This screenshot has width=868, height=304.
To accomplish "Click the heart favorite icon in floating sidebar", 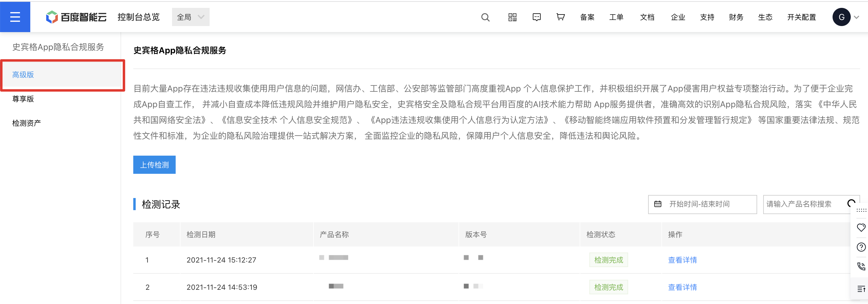I will [861, 228].
